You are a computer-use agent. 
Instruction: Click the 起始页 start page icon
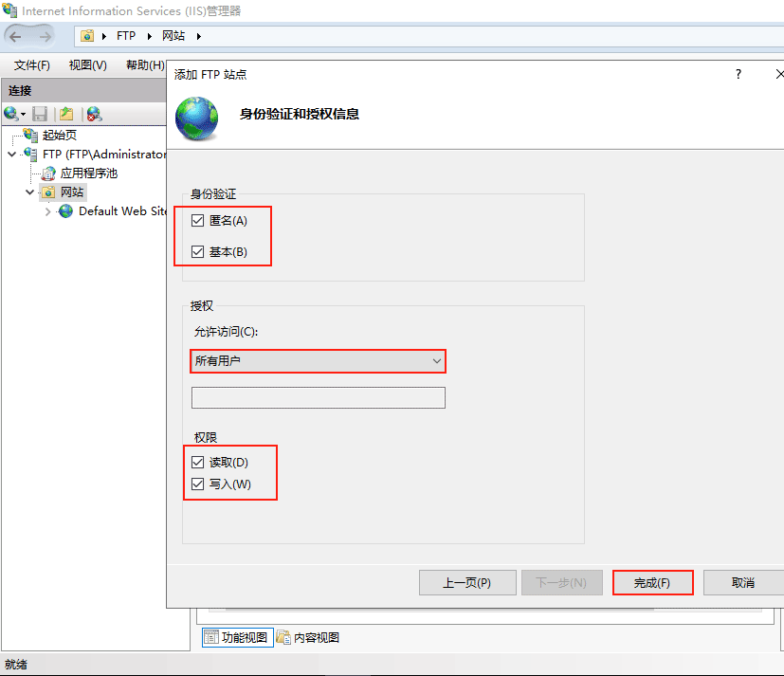30,135
